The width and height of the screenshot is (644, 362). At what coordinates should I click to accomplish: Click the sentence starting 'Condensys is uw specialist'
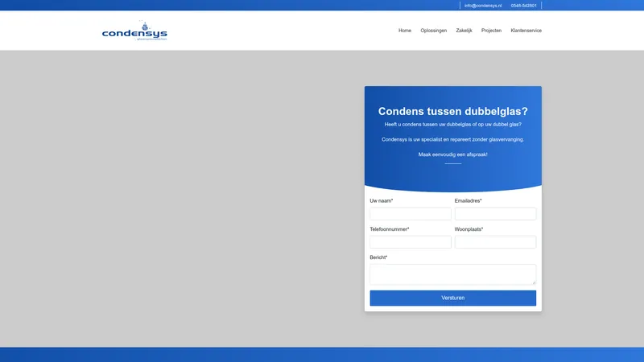(452, 139)
